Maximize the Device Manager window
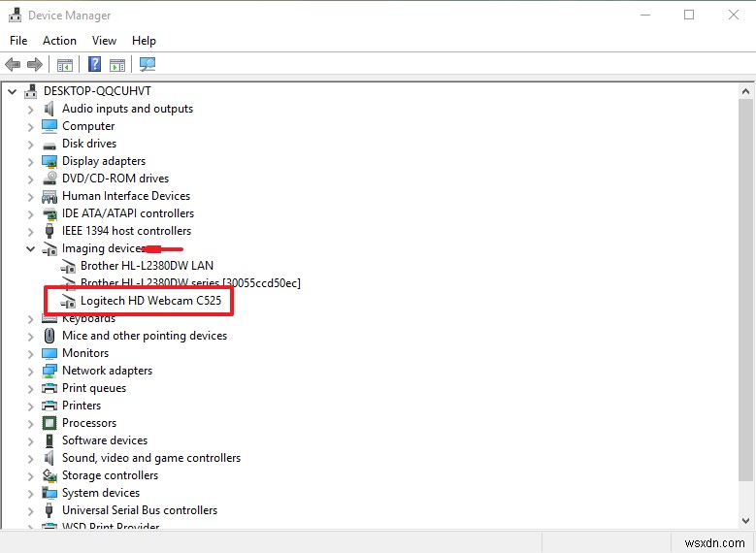Image resolution: width=756 pixels, height=553 pixels. coord(689,15)
